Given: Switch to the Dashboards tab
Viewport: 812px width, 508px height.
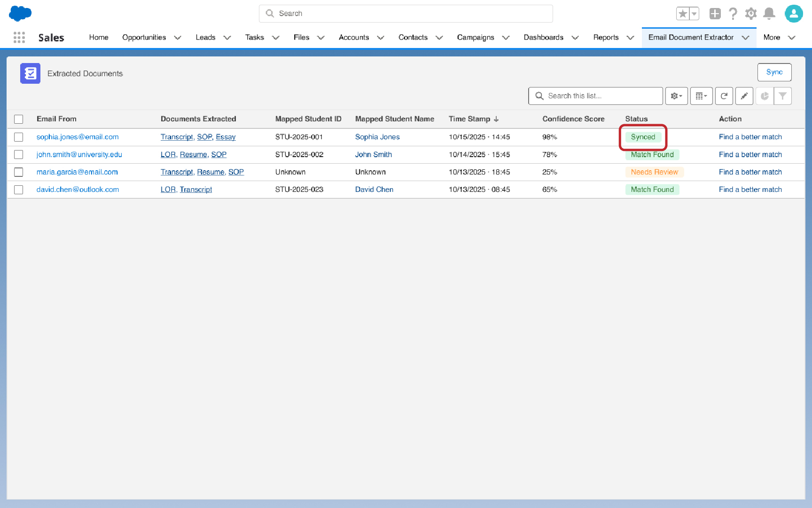Looking at the screenshot, I should point(544,37).
